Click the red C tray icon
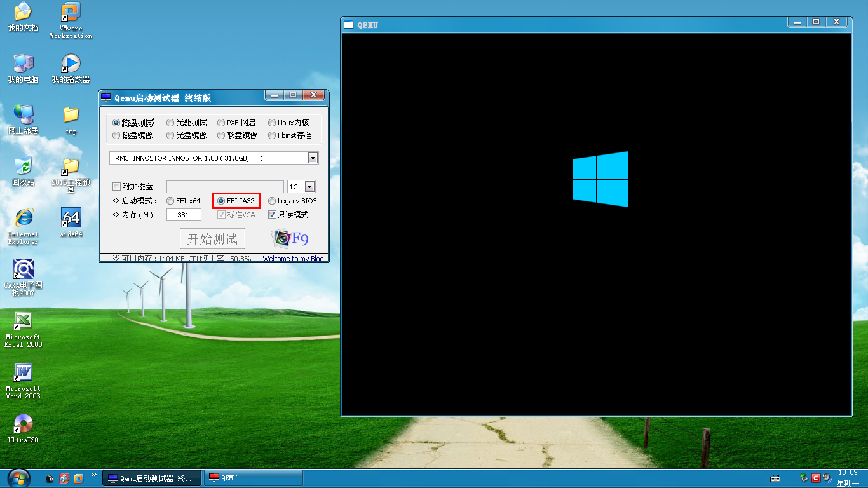 815,478
